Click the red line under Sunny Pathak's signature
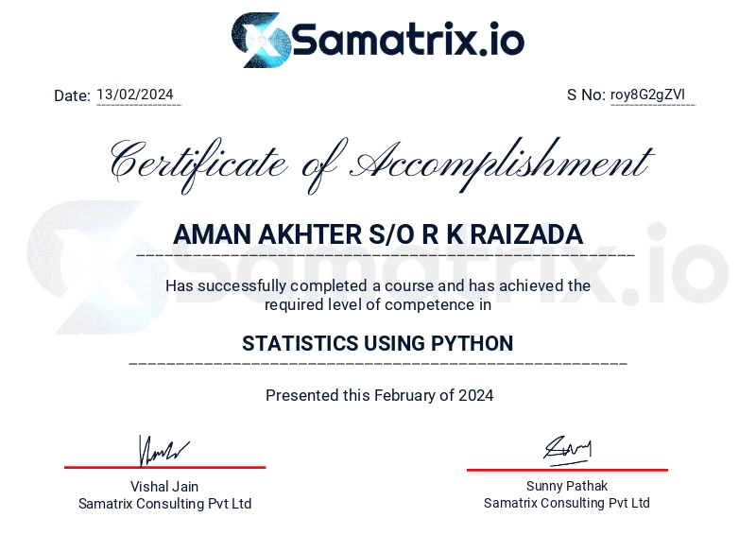Image resolution: width=756 pixels, height=535 pixels. pos(567,469)
